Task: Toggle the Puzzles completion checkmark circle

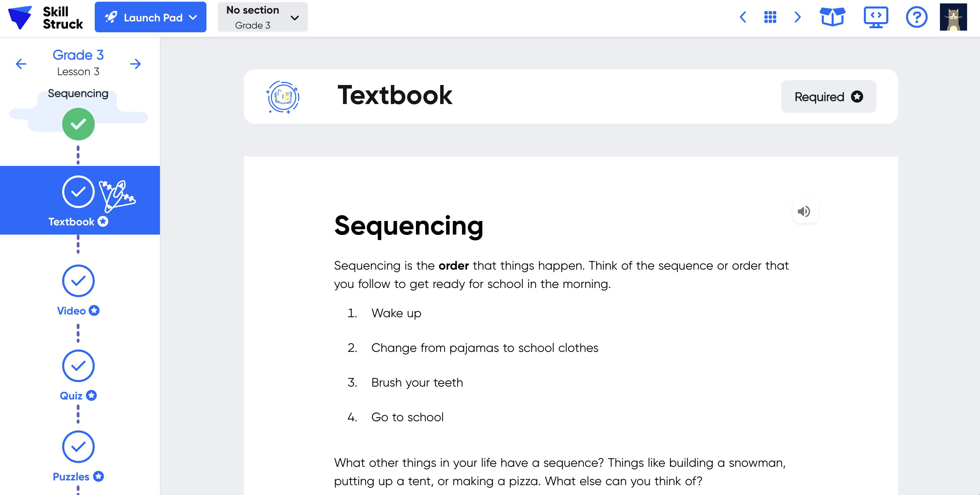Action: point(78,447)
